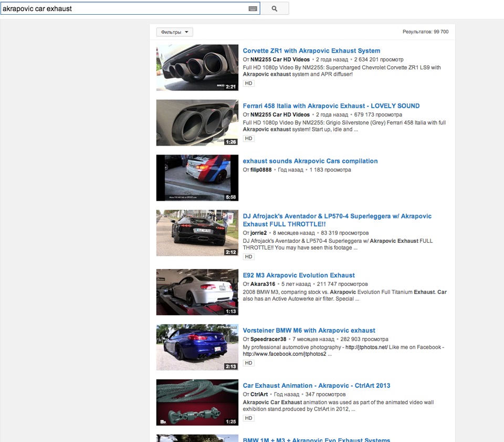
Task: Click the blue BMW M6 thumbnail
Action: 197,347
